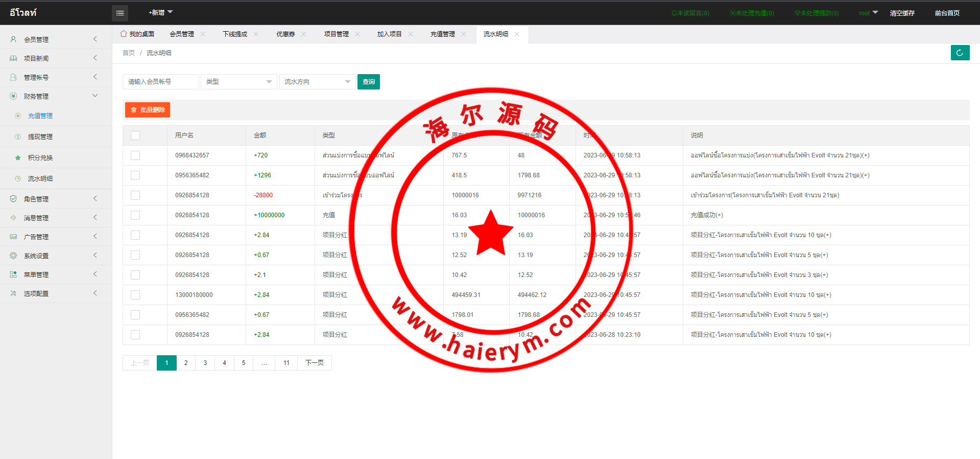The image size is (980, 459).
Task: Click the 批量删除 batch delete button
Action: 148,110
